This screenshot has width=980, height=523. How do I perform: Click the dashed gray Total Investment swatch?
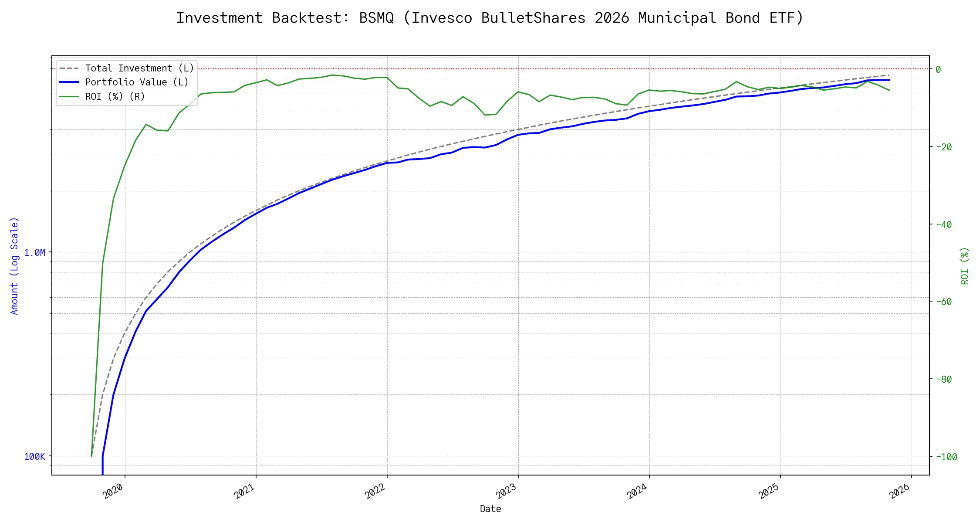(69, 68)
